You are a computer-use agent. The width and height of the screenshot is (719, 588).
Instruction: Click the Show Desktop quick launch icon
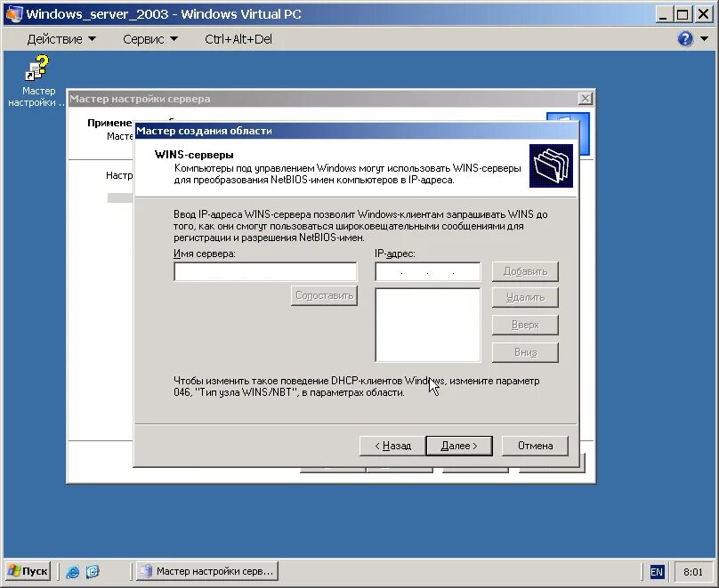(93, 571)
